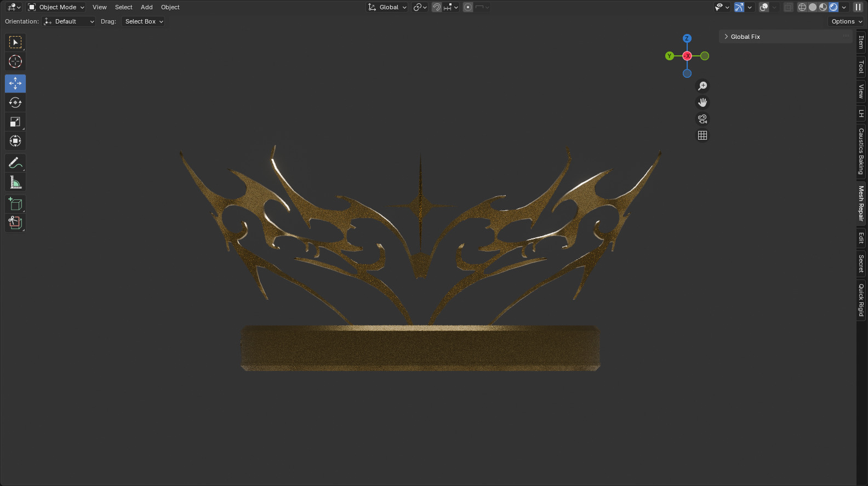Click the crown's central star spike
The height and width of the screenshot is (486, 868).
pos(420,205)
